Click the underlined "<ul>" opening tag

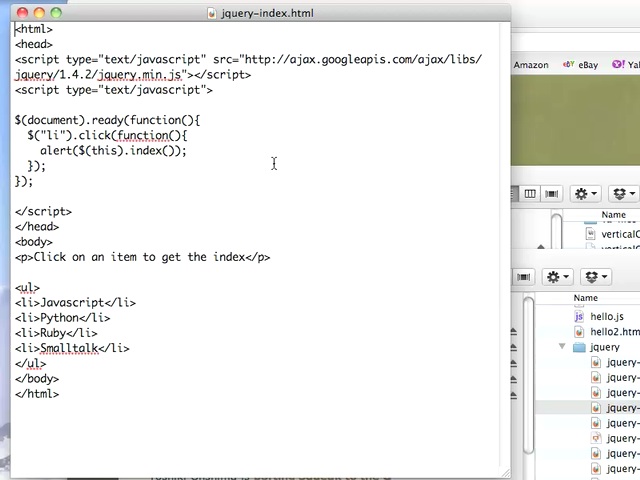(x=27, y=288)
